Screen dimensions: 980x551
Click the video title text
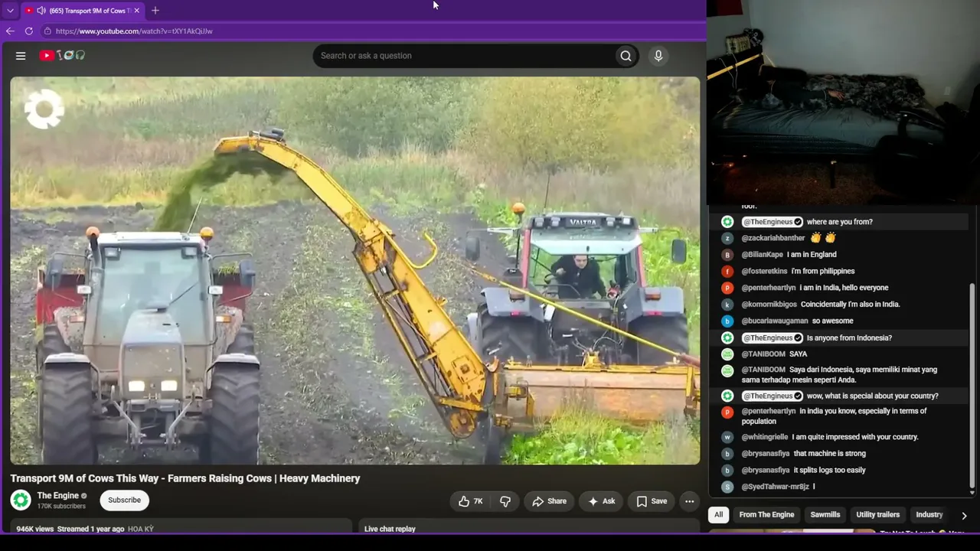point(185,478)
